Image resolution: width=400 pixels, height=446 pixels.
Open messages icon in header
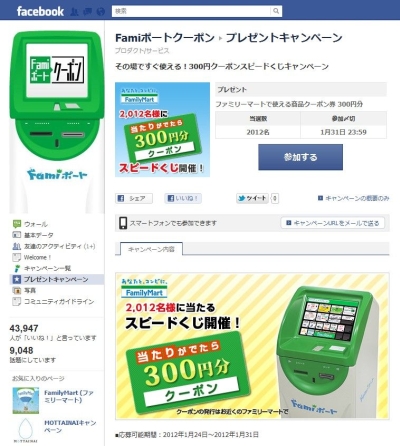click(x=87, y=12)
